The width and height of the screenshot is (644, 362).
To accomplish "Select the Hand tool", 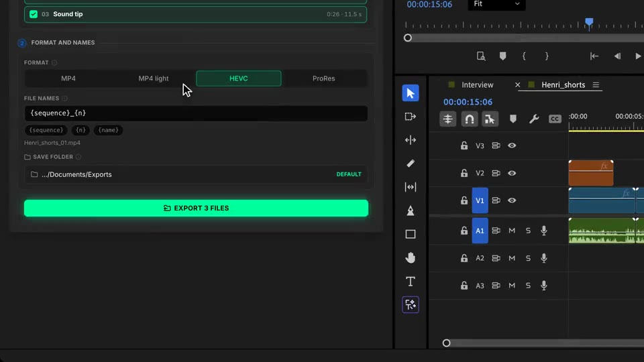I will tap(411, 257).
